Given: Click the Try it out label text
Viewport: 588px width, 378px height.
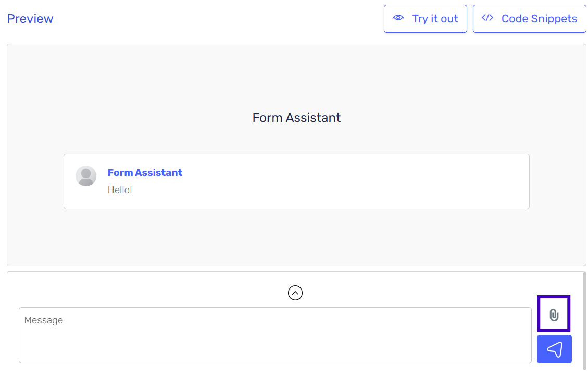Looking at the screenshot, I should (x=435, y=19).
